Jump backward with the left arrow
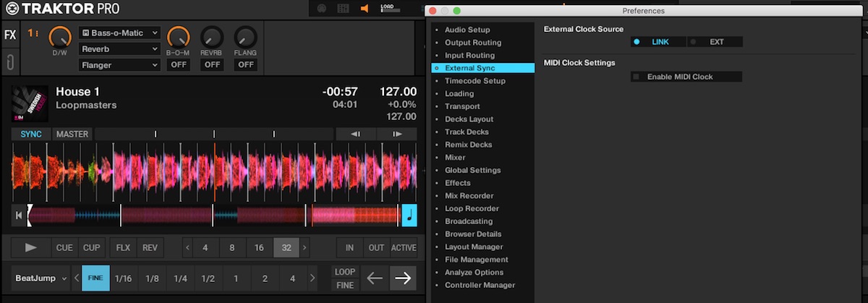This screenshot has height=303, width=868. (x=374, y=278)
